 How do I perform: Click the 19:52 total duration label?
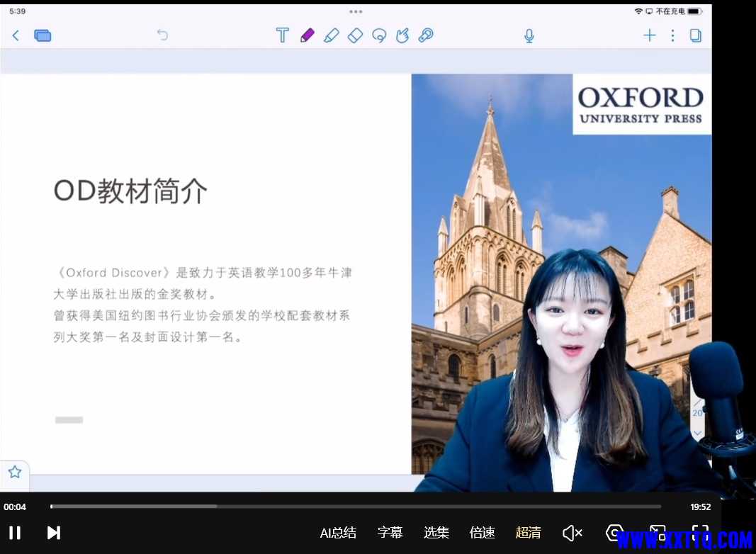click(x=700, y=507)
